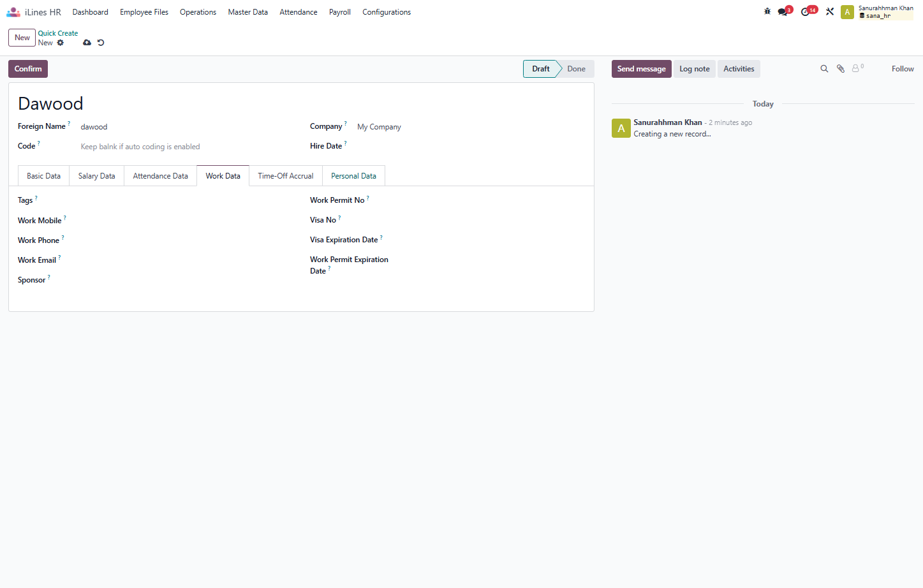Switch to the Salary Data tab
The height and width of the screenshot is (588, 923).
(97, 176)
